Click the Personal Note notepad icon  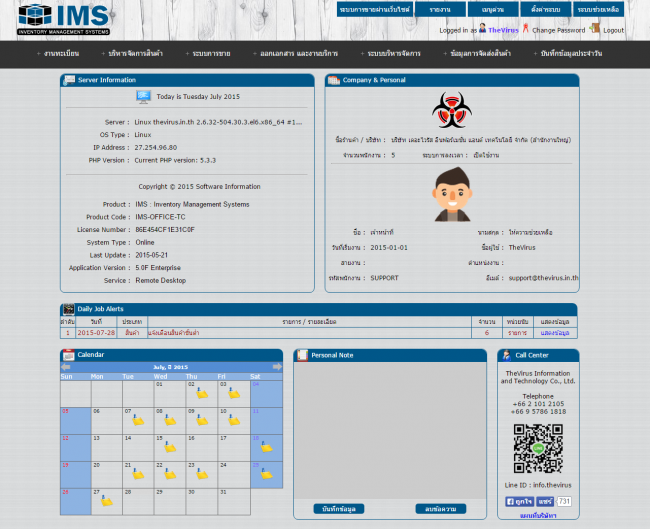[x=303, y=355]
